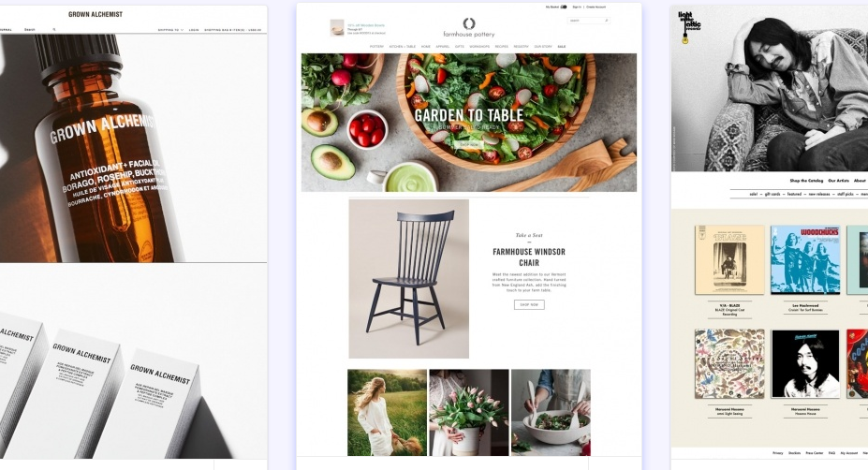Open the tulips bouquet photo tile
Screen dimensions: 868x470
point(469,413)
